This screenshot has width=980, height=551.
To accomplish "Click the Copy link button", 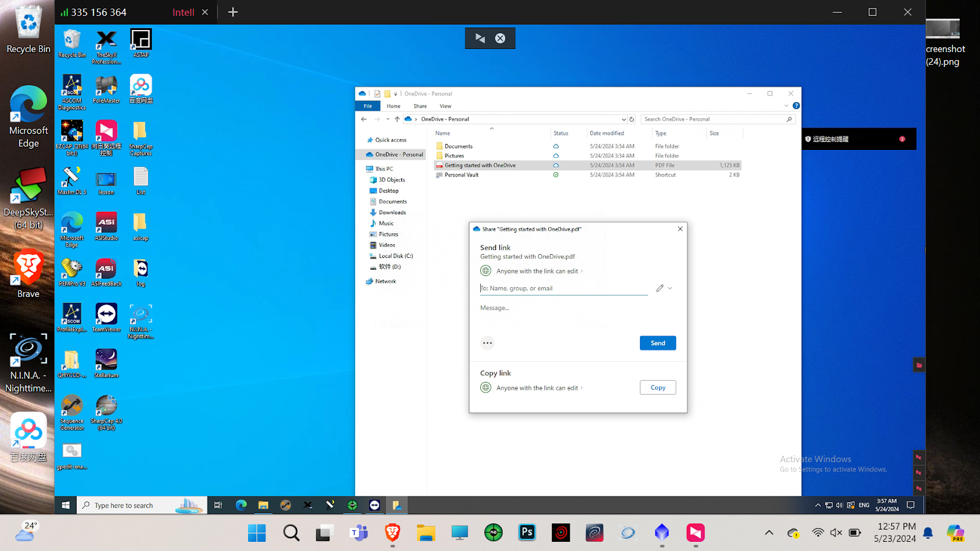I will (x=658, y=388).
